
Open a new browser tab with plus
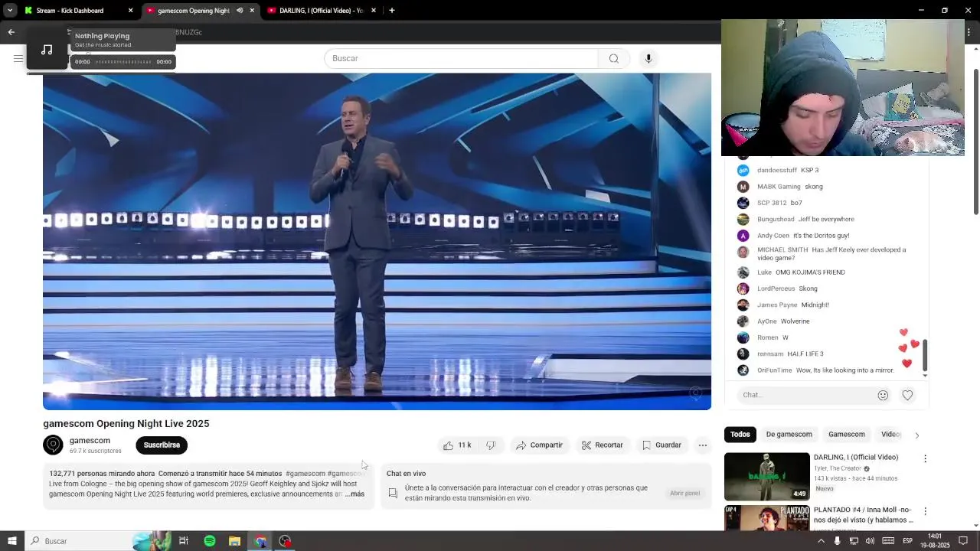point(391,10)
